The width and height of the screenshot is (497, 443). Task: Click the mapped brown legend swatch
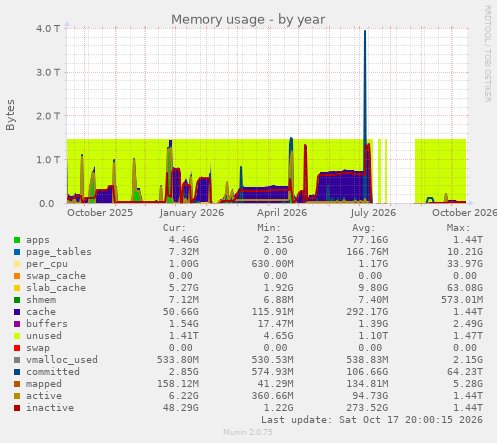(x=17, y=384)
